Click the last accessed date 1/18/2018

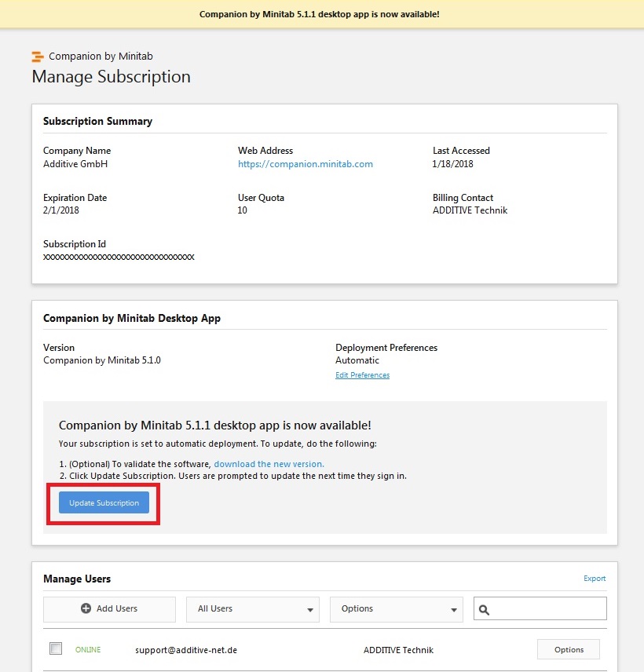coord(453,164)
